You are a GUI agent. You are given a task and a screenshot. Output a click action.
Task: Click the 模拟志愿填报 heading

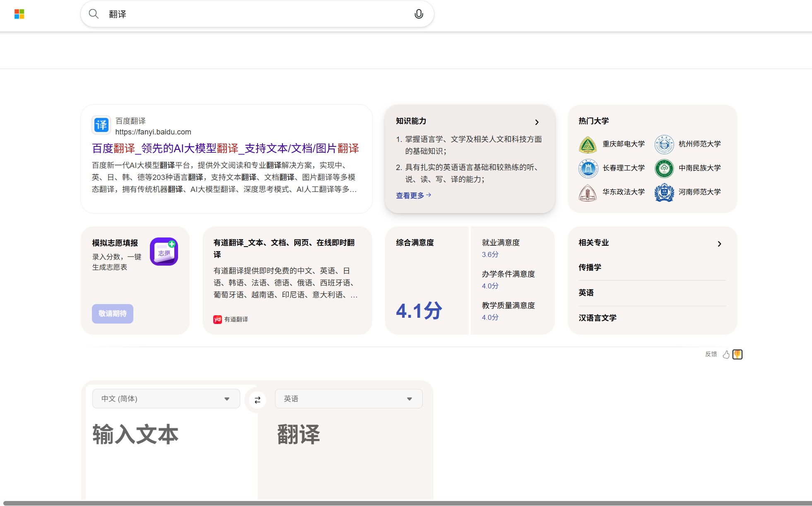click(115, 243)
